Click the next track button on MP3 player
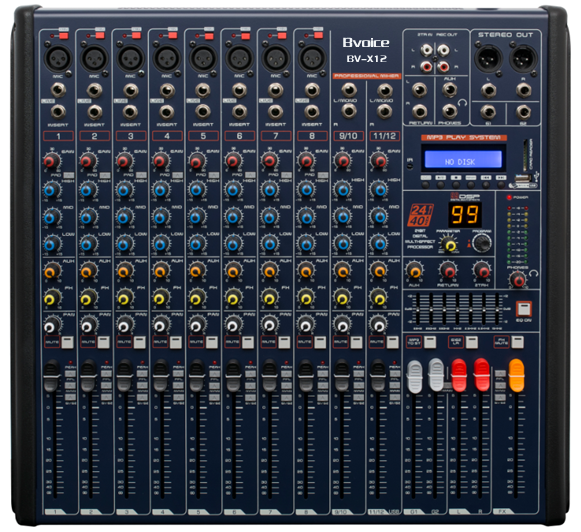 pyautogui.click(x=501, y=184)
